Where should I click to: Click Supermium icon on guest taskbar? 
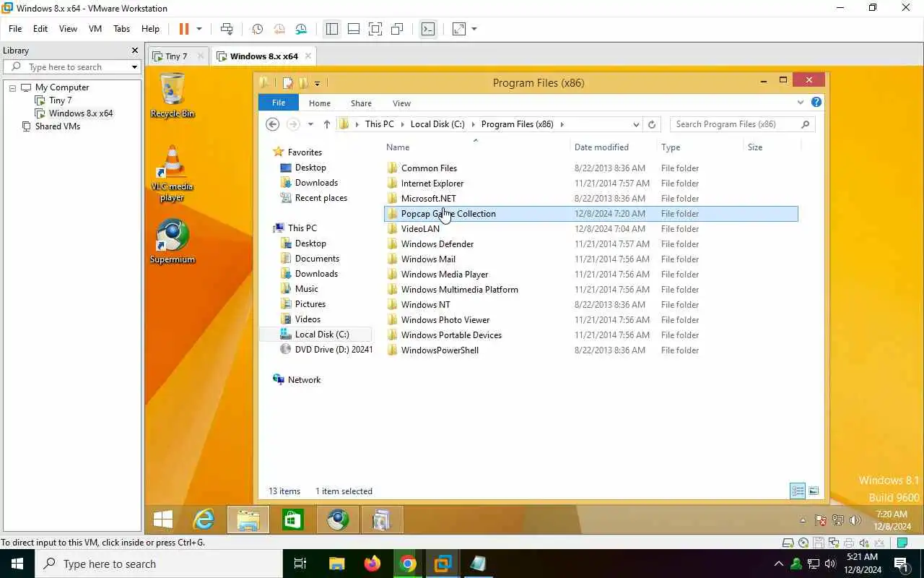pyautogui.click(x=337, y=519)
